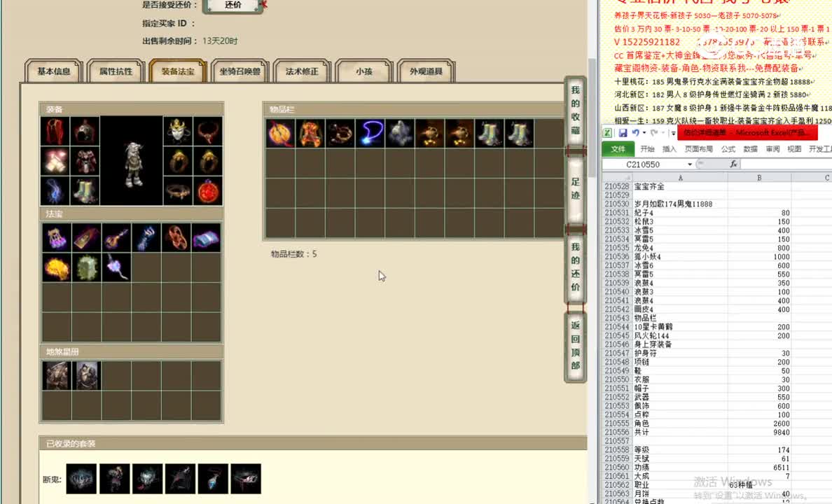Click the grey smoke item in inventory
The height and width of the screenshot is (504, 832).
click(400, 133)
